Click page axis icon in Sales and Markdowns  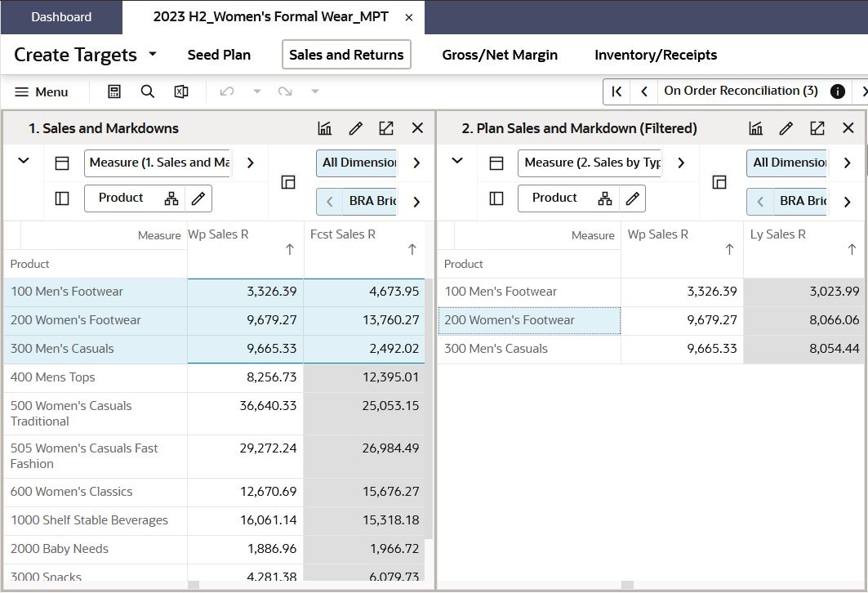tap(288, 182)
